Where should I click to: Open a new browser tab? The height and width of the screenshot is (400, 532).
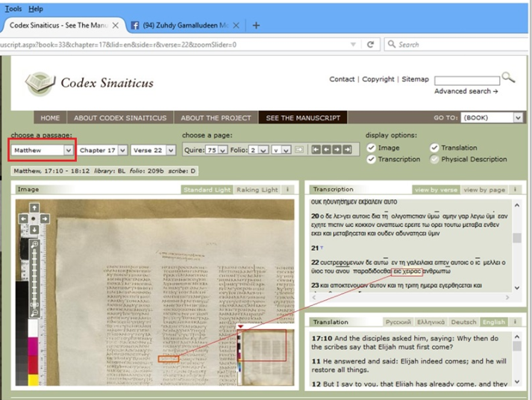[256, 25]
